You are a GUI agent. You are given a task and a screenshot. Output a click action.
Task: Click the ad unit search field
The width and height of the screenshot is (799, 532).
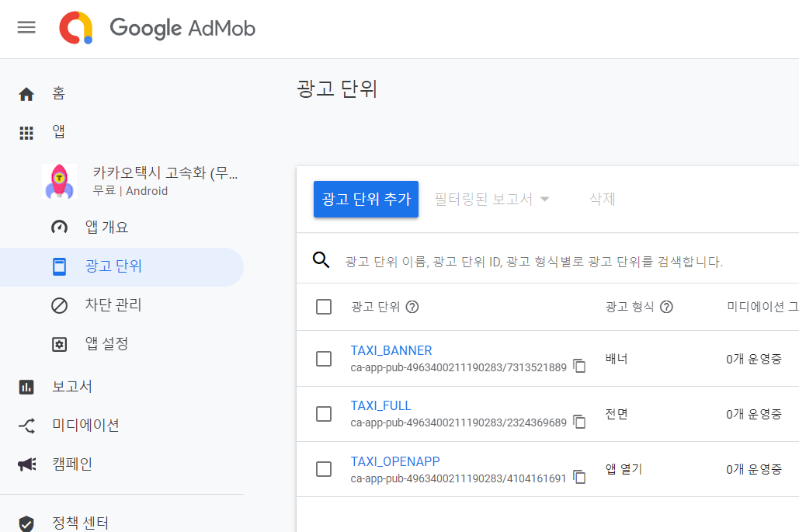[533, 262]
